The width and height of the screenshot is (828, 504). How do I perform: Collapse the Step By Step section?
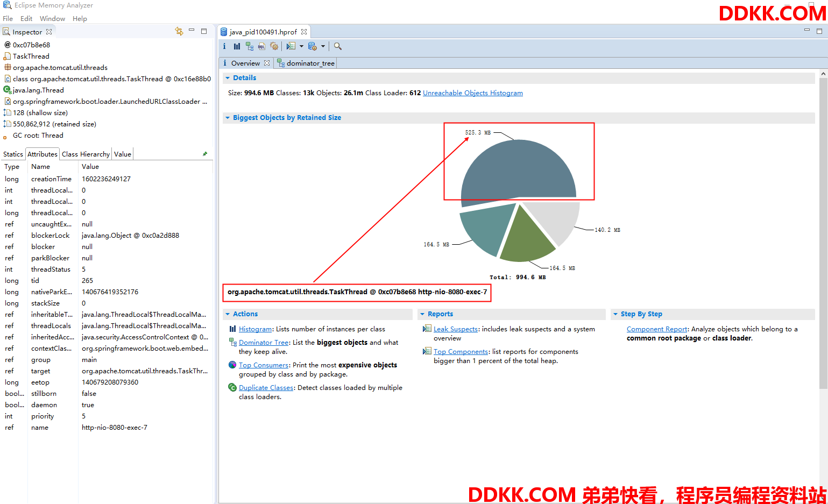click(615, 314)
